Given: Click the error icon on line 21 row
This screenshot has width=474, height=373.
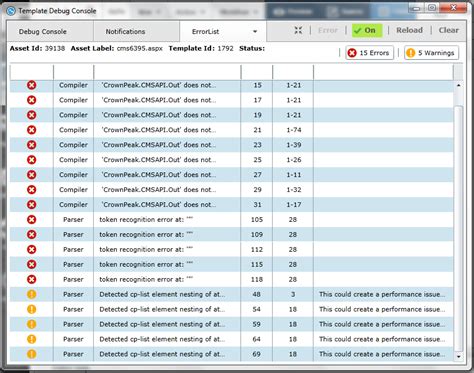Looking at the screenshot, I should click(32, 130).
